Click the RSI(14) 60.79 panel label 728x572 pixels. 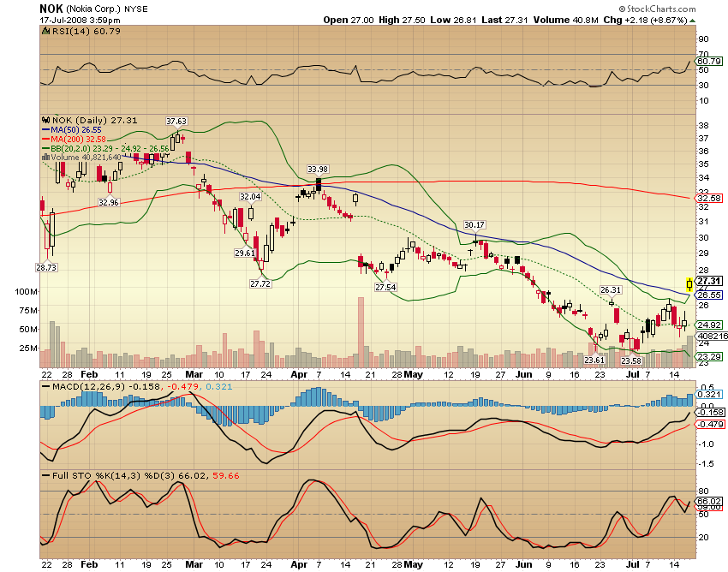(86, 31)
